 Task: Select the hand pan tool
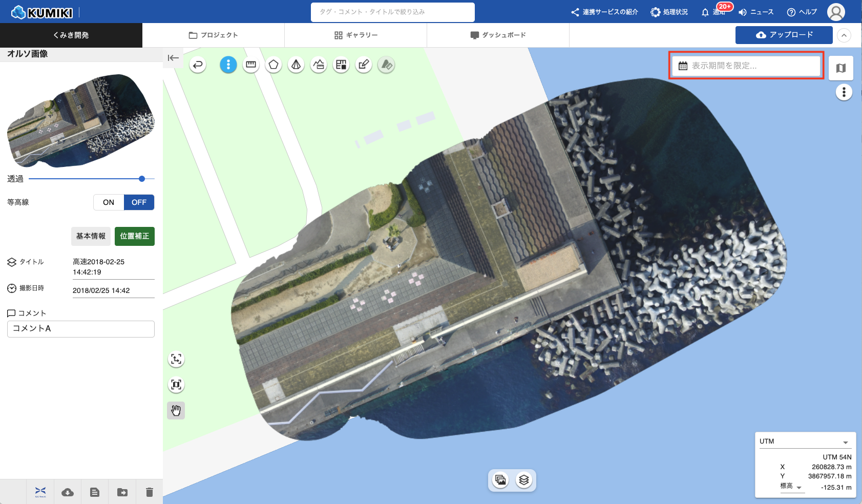click(x=176, y=410)
